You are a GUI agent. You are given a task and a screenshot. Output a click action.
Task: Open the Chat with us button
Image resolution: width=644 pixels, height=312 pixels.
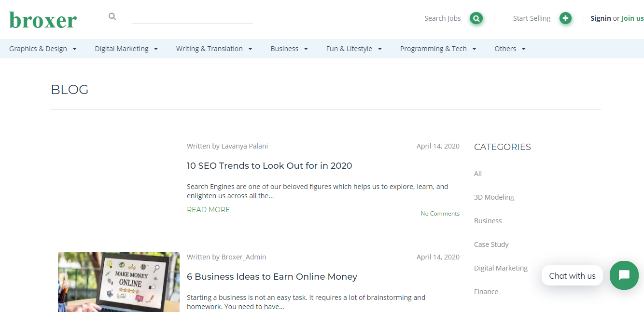coord(572,275)
